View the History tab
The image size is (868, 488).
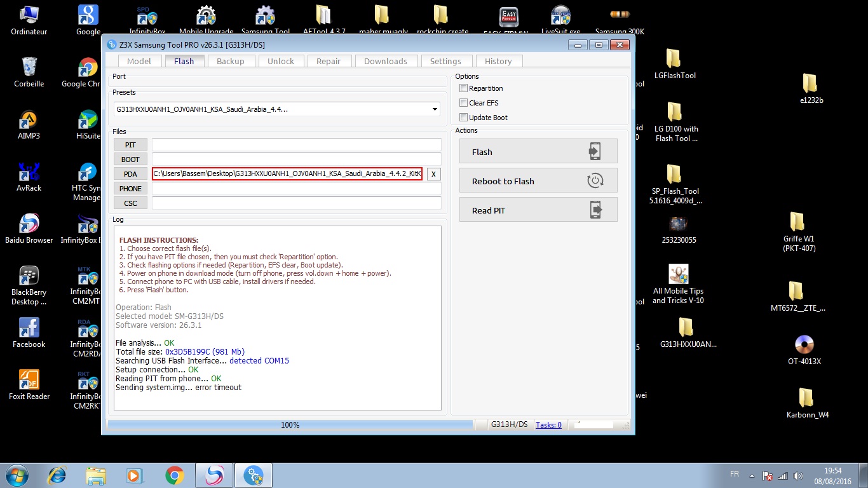pos(498,61)
